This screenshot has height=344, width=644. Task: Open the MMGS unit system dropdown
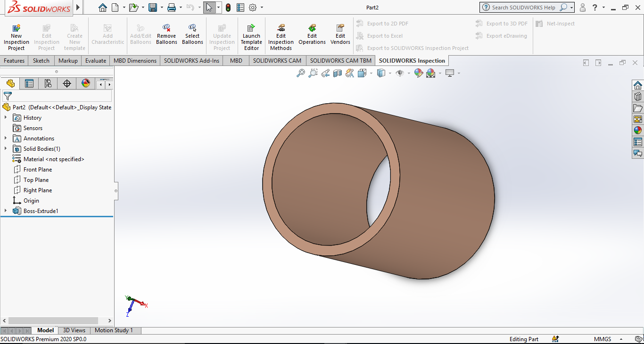tap(621, 339)
